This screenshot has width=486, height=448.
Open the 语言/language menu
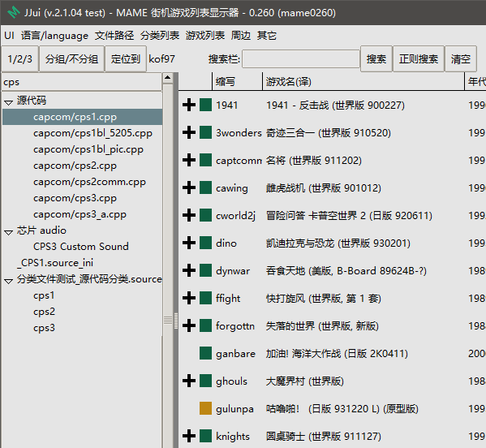pos(54,36)
